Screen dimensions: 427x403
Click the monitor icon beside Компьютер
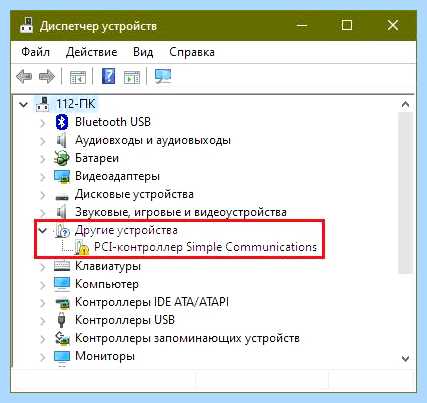[x=62, y=284]
